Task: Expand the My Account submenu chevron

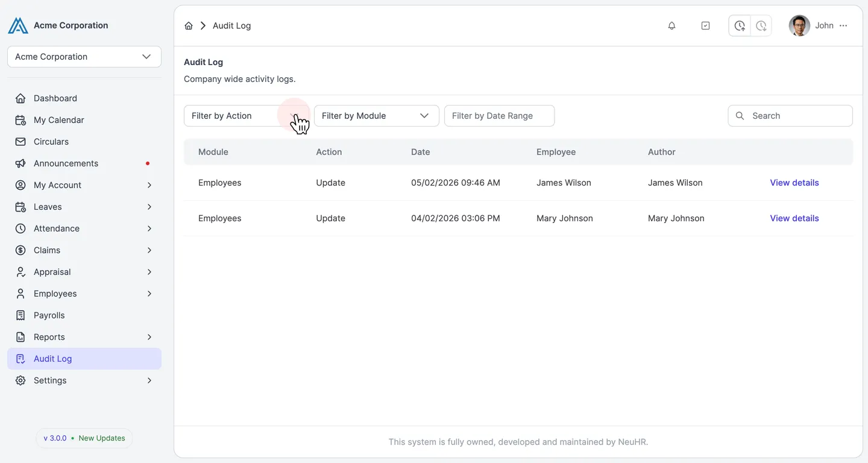Action: coord(149,185)
